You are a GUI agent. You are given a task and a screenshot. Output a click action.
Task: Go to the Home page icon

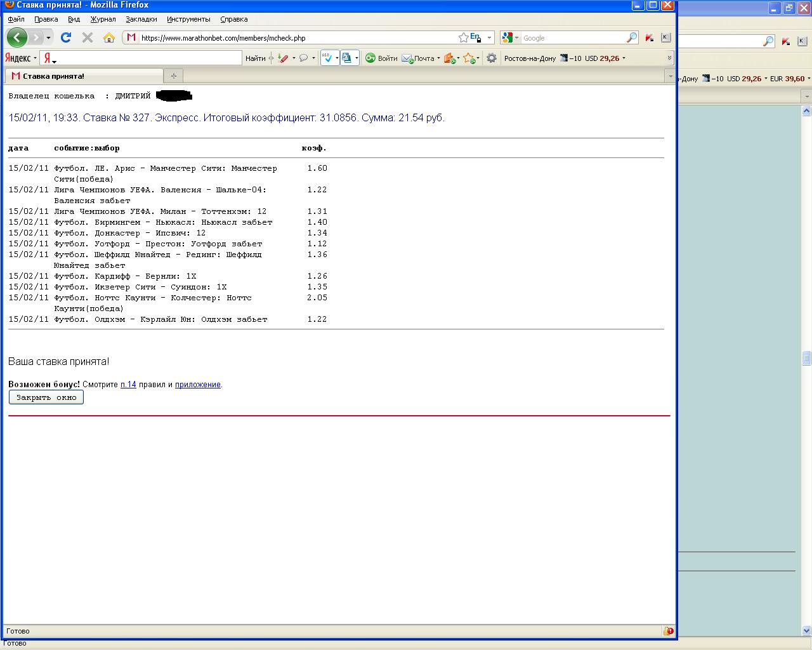tap(109, 37)
